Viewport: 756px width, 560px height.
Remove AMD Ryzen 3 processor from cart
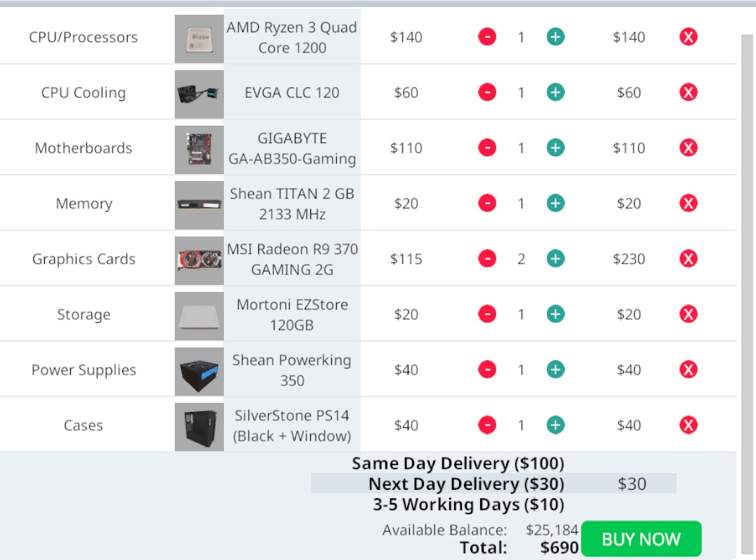coord(688,36)
